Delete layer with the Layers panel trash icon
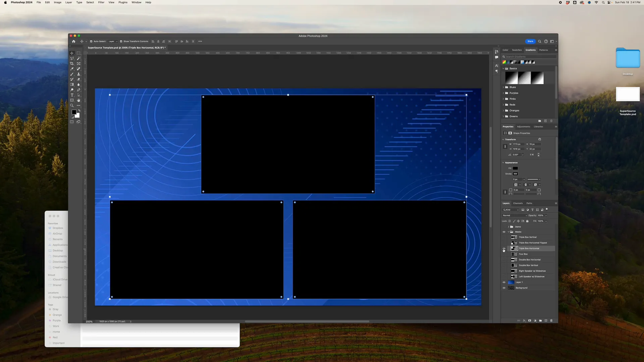This screenshot has width=644, height=362. [551, 321]
